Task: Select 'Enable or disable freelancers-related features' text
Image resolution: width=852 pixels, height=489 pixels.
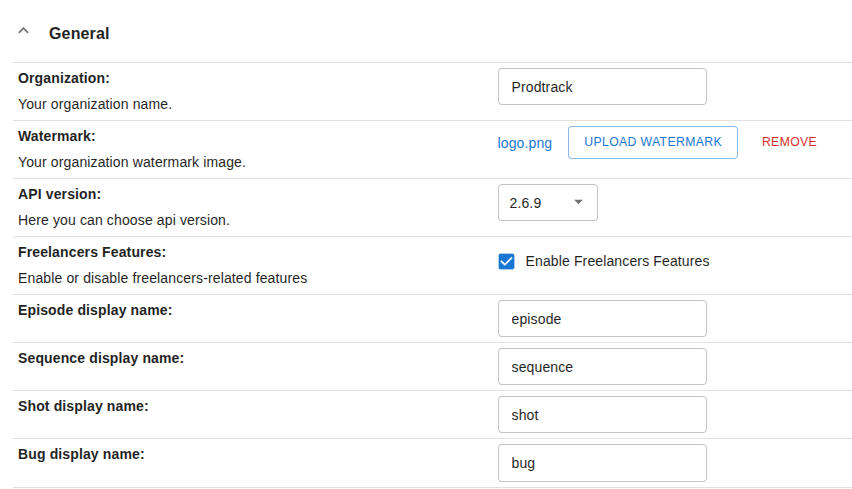Action: (162, 278)
